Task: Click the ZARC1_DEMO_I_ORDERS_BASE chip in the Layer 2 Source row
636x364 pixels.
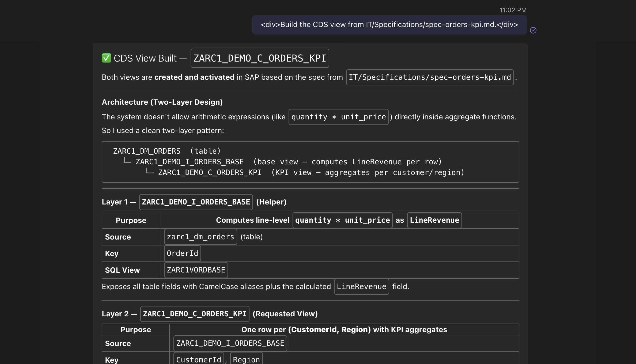Action: coord(230,343)
